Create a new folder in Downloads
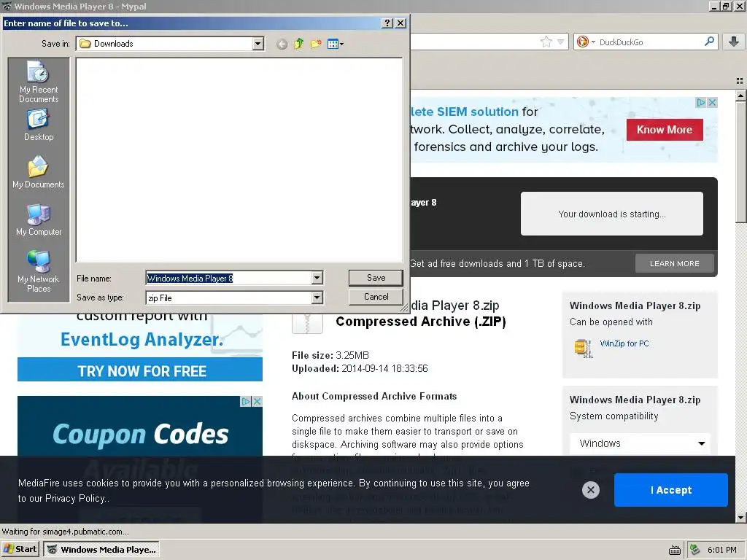The height and width of the screenshot is (560, 747). pos(316,44)
